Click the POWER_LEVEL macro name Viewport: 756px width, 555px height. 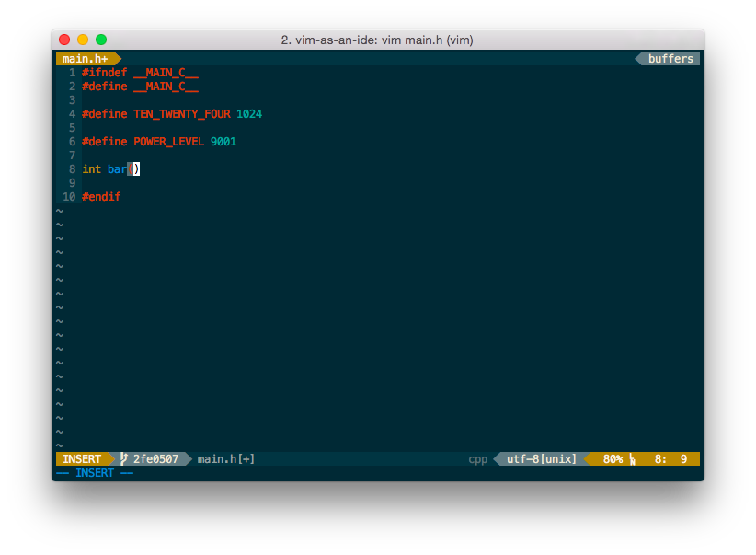(168, 142)
